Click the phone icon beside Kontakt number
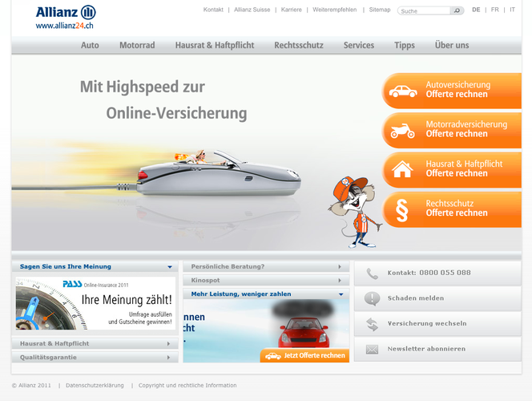The height and width of the screenshot is (401, 532). [x=372, y=273]
